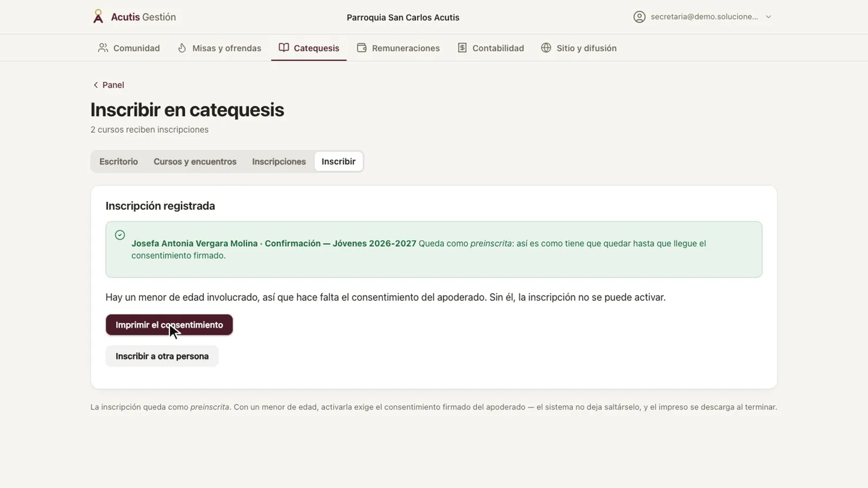Go to Misas y ofrendas

coord(219,48)
